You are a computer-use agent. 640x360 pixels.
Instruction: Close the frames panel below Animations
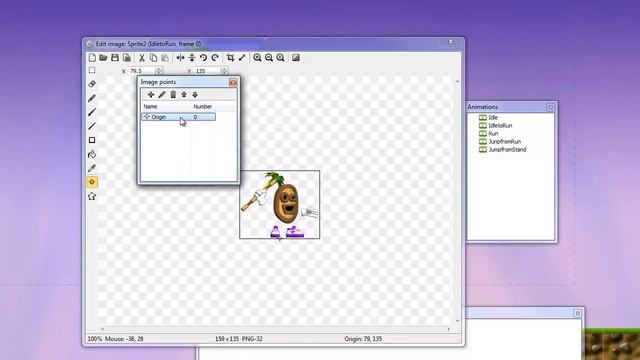(578, 313)
